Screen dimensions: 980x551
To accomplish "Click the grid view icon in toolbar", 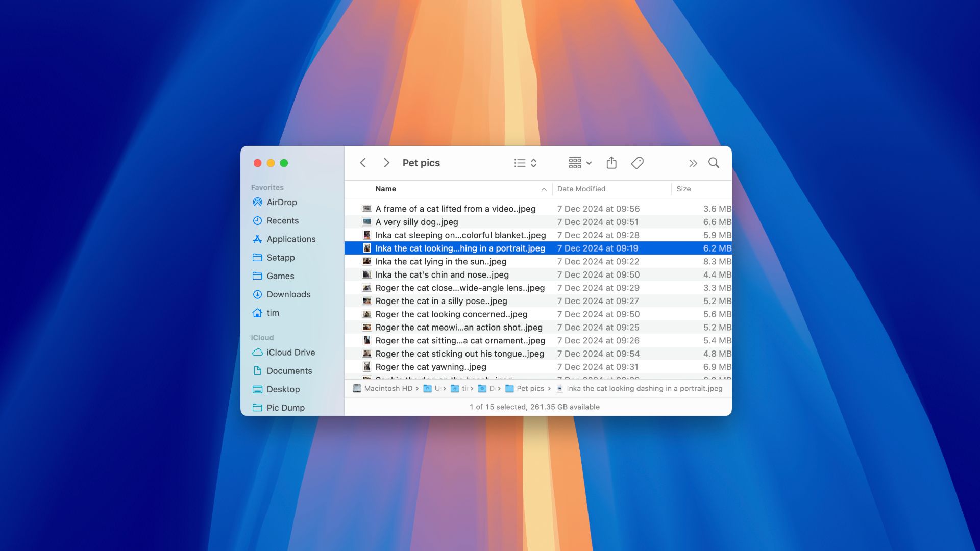I will click(574, 163).
